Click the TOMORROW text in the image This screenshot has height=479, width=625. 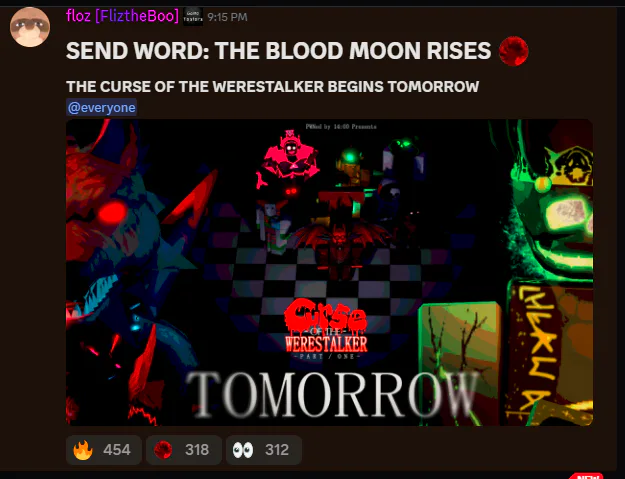point(333,395)
